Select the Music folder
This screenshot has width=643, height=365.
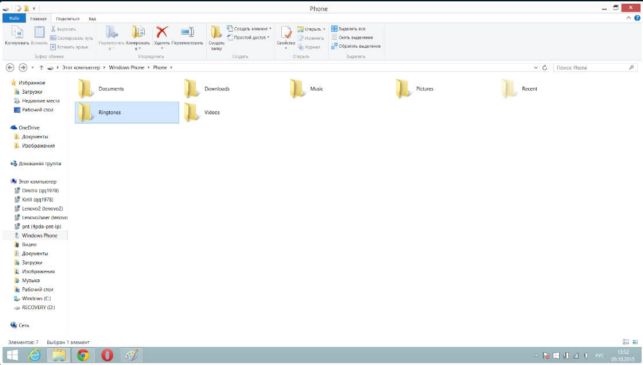pyautogui.click(x=339, y=89)
